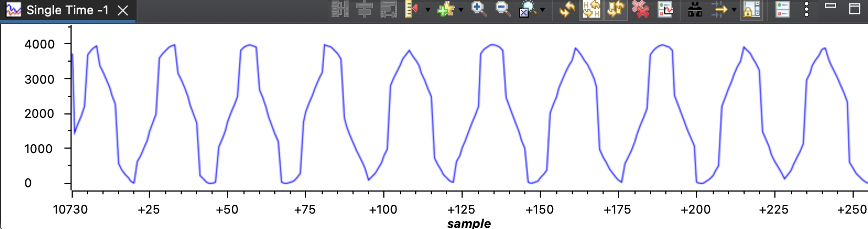Open dropdown next to star-plus icon
Viewport: 868px width, 229px height.
click(460, 10)
